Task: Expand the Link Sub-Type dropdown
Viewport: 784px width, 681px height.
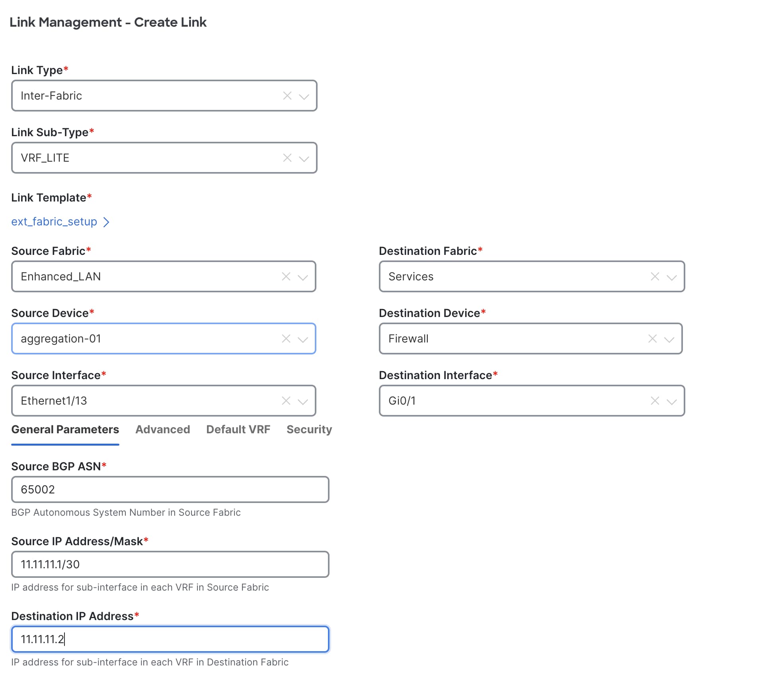Action: click(x=304, y=159)
